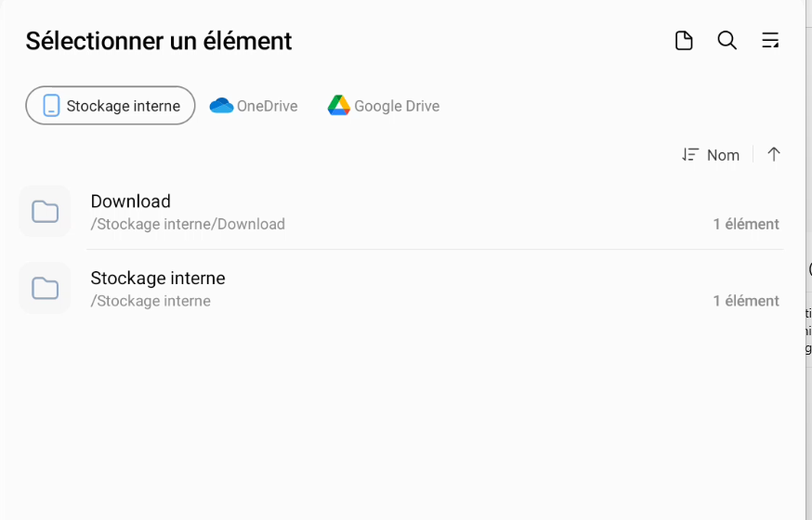
Task: Click the /Stockage interne/Download path text
Action: pyautogui.click(x=188, y=224)
